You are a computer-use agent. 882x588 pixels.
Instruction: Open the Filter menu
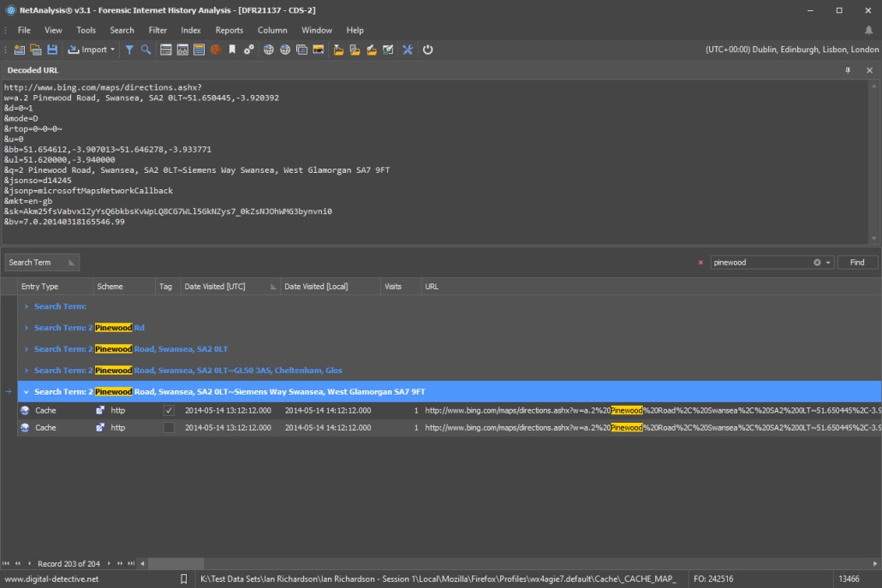pos(158,30)
